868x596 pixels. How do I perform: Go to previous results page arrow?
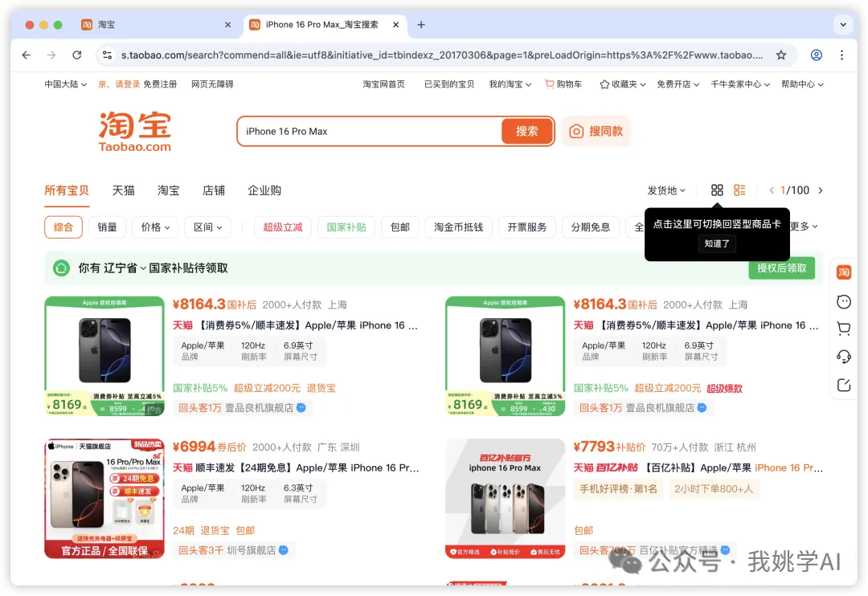pos(771,190)
